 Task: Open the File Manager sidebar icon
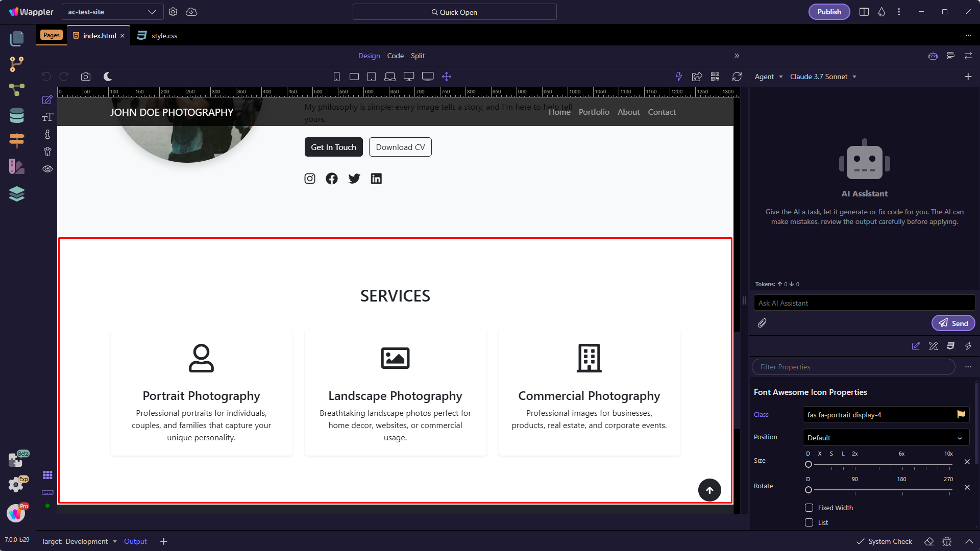pos(17,39)
